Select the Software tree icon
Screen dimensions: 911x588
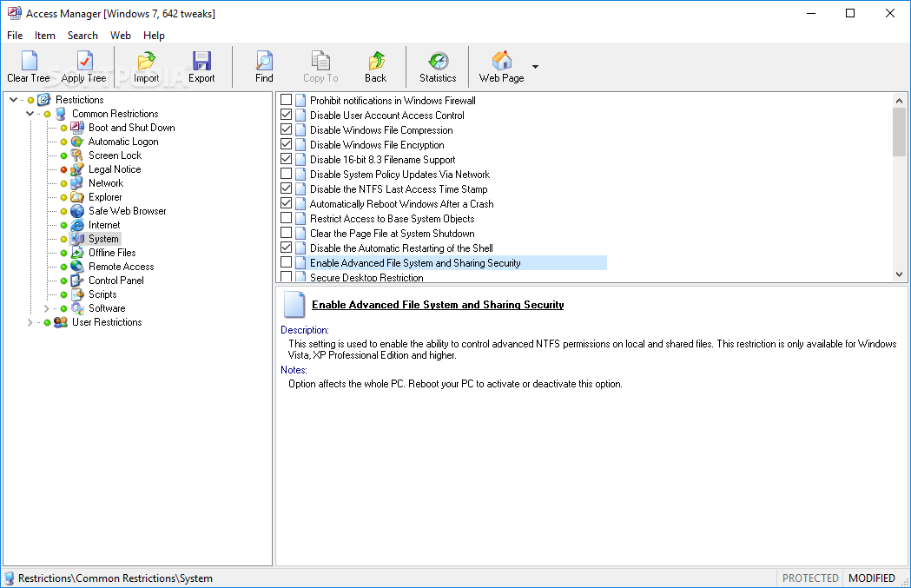point(77,309)
